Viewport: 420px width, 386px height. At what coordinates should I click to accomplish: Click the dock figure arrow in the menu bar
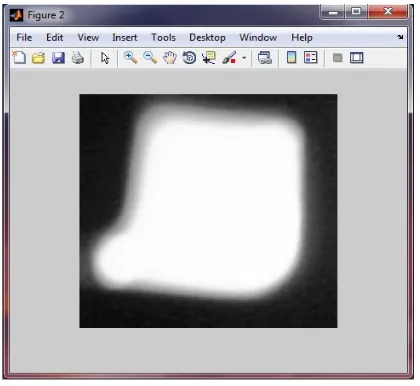400,37
